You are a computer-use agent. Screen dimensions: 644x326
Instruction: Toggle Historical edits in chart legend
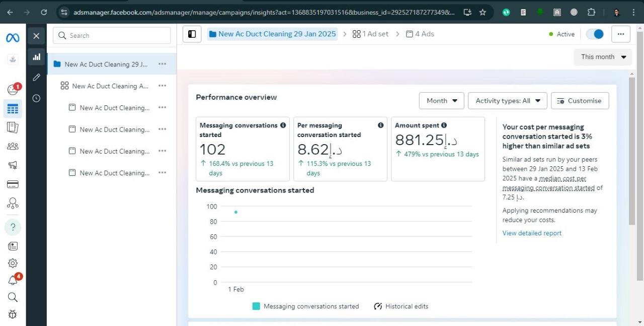click(x=401, y=306)
